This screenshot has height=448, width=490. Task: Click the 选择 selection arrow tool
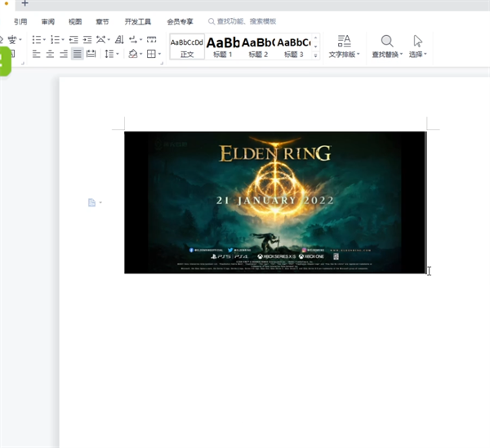(418, 47)
